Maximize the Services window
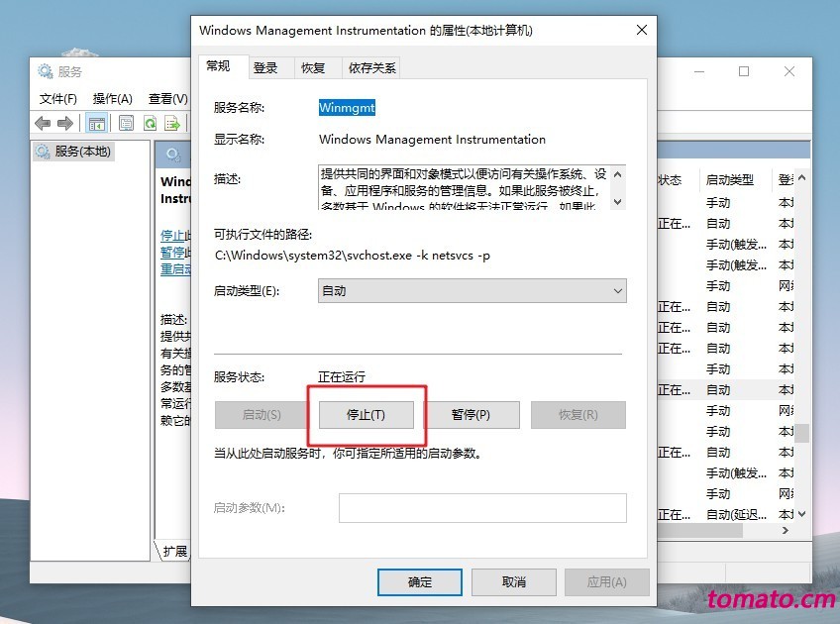Viewport: 840px width, 624px height. pos(744,71)
